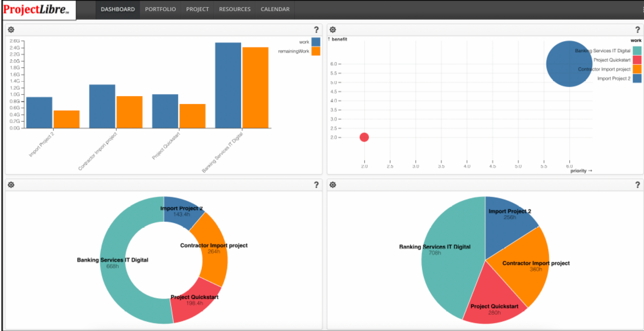Switch to the Portfolio tab
This screenshot has height=331, width=644.
pyautogui.click(x=160, y=9)
